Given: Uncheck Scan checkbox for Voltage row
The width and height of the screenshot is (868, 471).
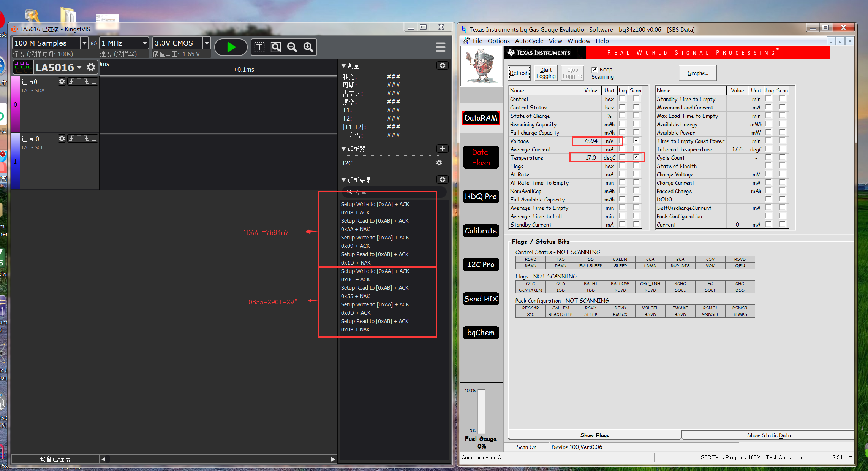Looking at the screenshot, I should 636,140.
